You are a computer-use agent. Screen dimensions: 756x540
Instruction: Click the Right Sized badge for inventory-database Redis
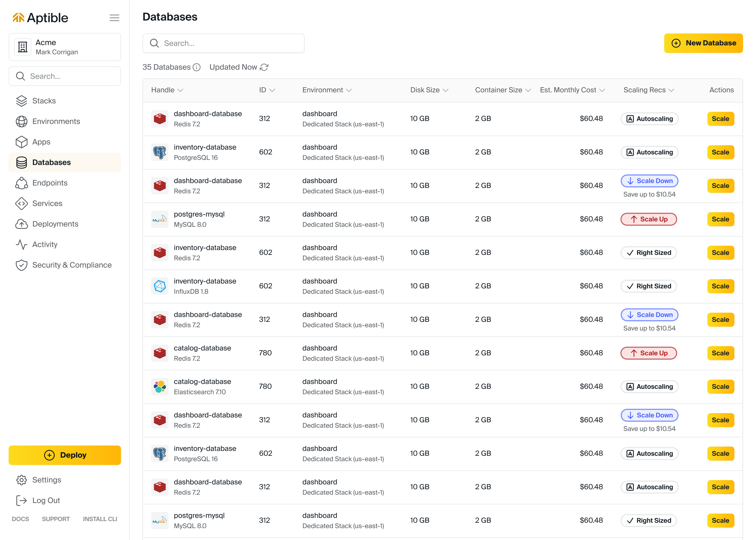tap(649, 253)
